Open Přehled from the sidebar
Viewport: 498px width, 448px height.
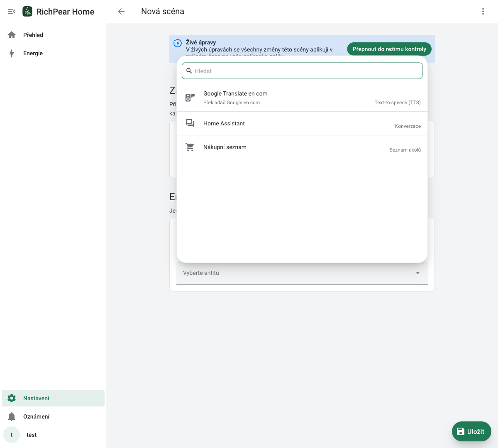click(x=53, y=35)
